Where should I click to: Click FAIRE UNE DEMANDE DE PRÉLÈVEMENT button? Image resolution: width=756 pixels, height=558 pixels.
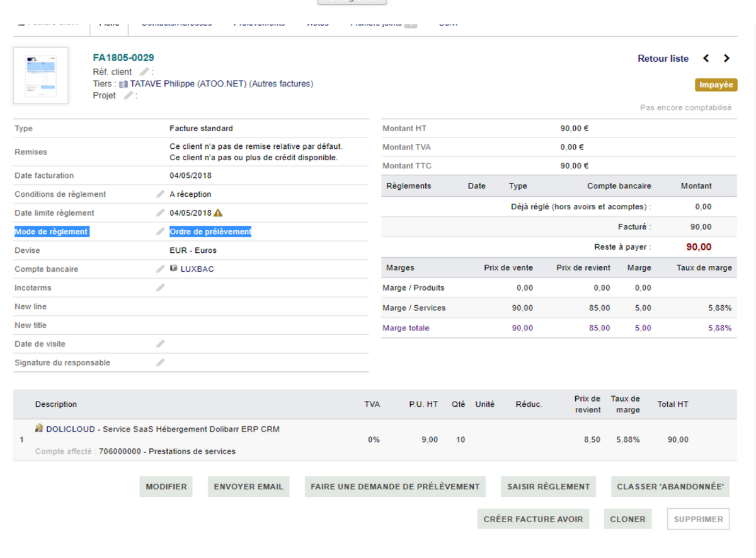(x=395, y=487)
